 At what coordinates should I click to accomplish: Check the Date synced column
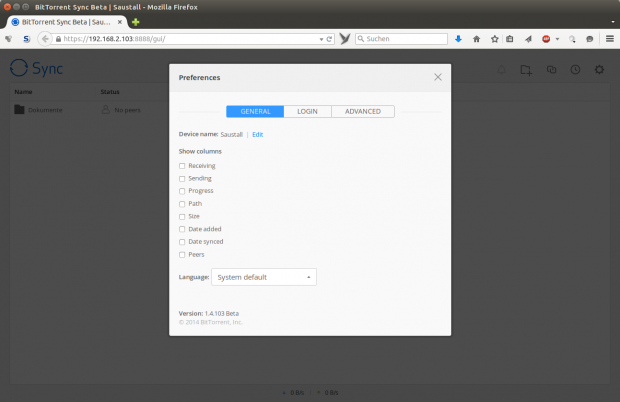point(182,242)
